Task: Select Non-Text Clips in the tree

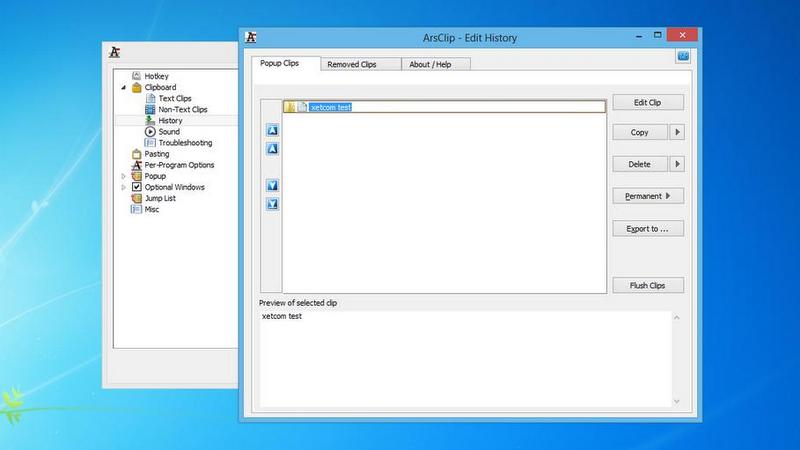Action: tap(183, 109)
